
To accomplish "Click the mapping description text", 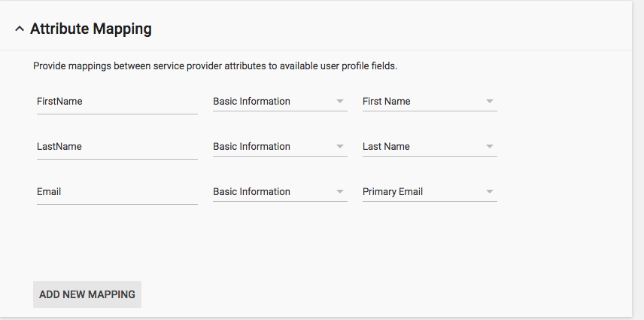I will tap(214, 66).
